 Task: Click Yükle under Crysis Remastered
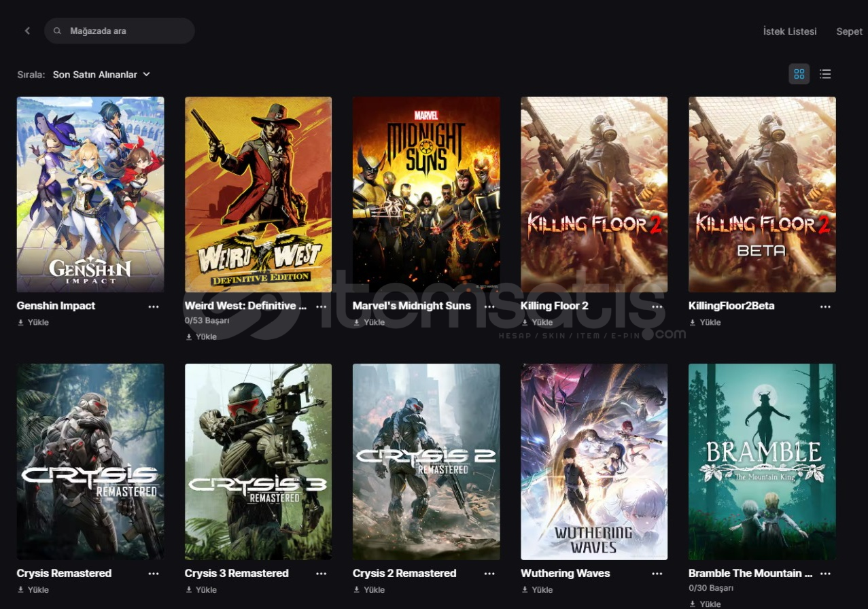point(33,589)
